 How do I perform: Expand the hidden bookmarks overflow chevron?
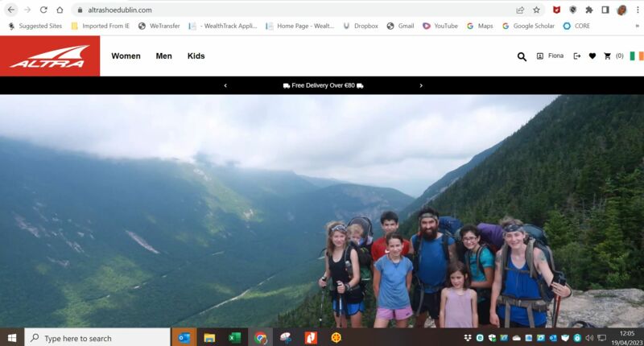click(638, 26)
